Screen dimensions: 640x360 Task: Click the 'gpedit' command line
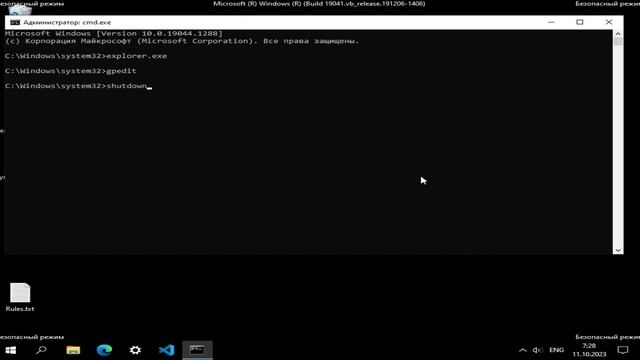(x=71, y=71)
